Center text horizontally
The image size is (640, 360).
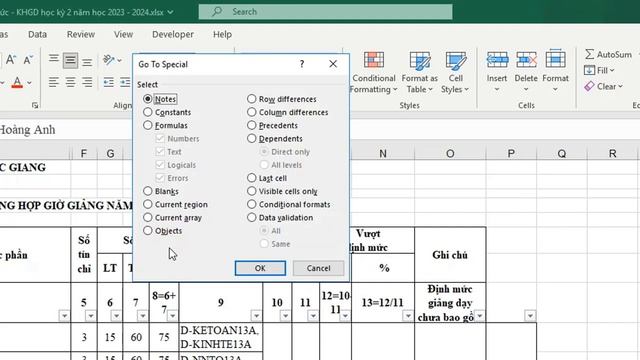coord(70,82)
